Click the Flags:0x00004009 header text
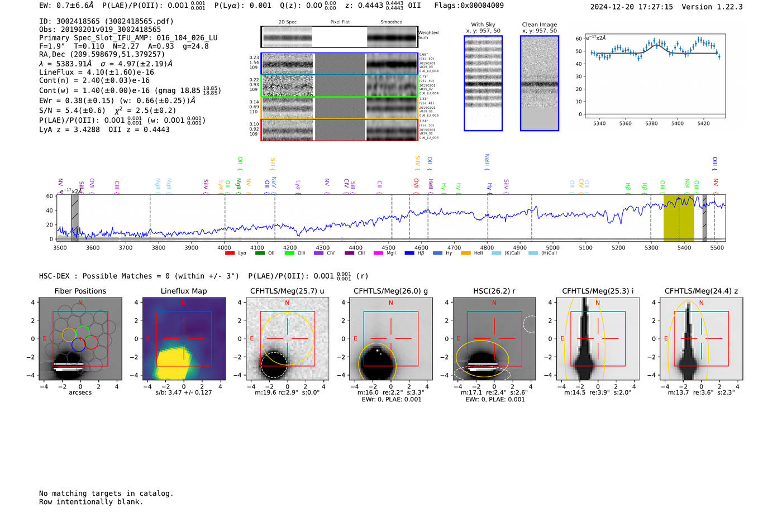782x532 pixels. [469, 6]
